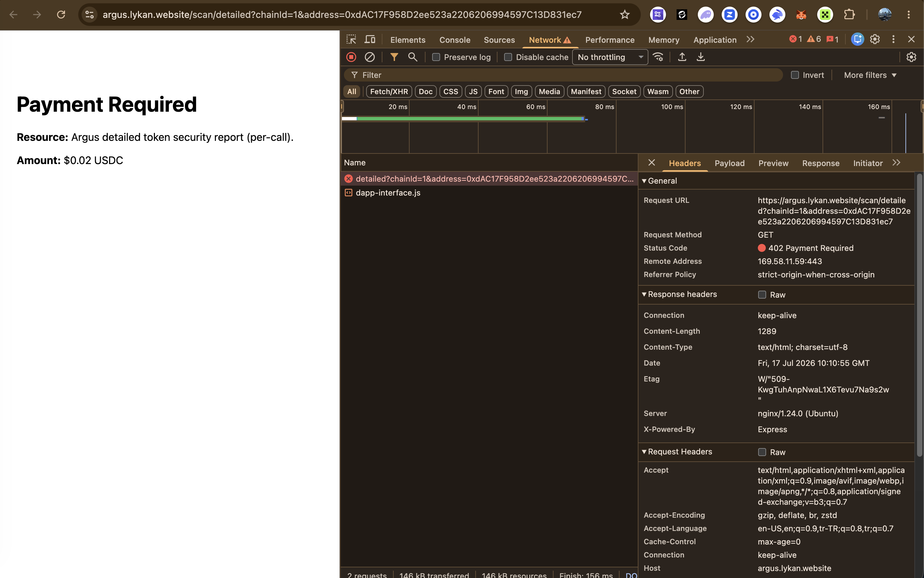Toggle device toolbar emulation icon
This screenshot has height=578, width=924.
(x=369, y=39)
